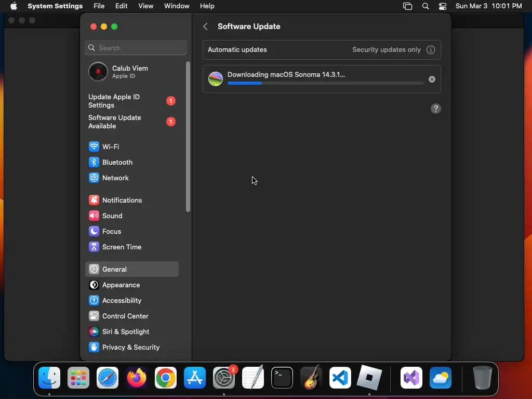
Task: Open Launchpad from the Dock
Action: pos(78,378)
